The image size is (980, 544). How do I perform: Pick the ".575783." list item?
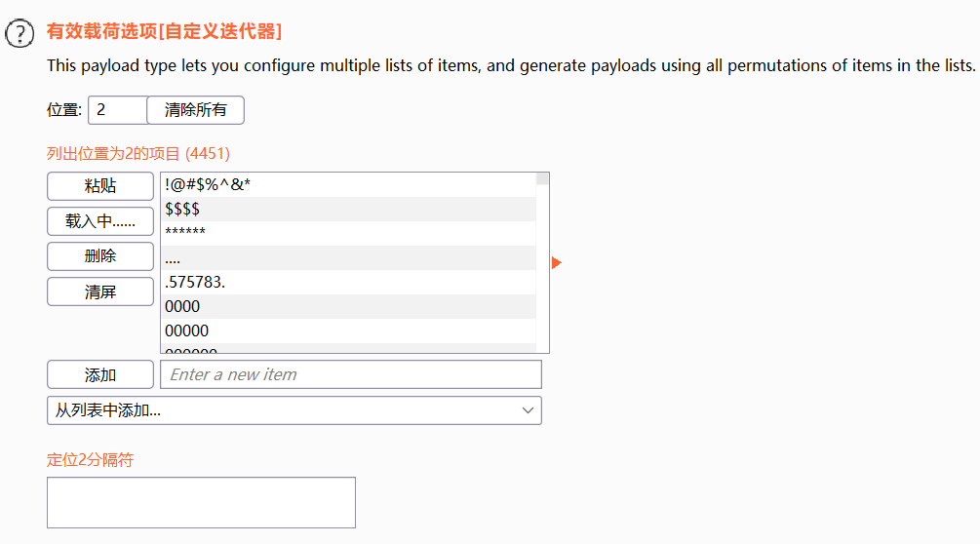pyautogui.click(x=348, y=283)
